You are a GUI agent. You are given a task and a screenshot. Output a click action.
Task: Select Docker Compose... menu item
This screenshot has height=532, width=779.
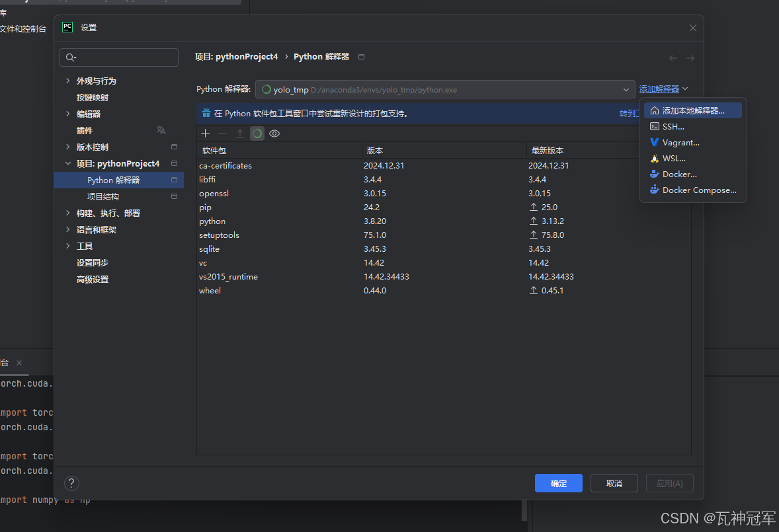coord(692,190)
